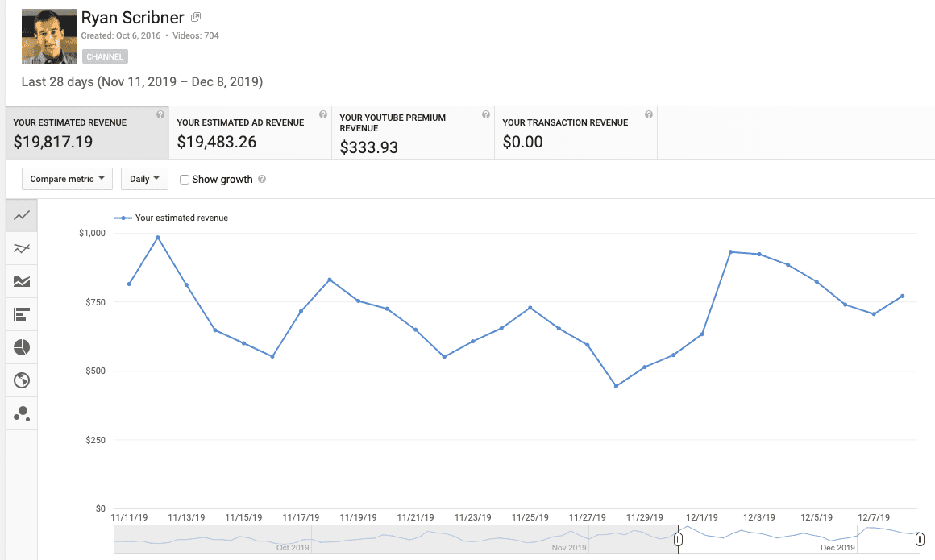Select the bubble chart view icon
935x560 pixels.
[21, 413]
